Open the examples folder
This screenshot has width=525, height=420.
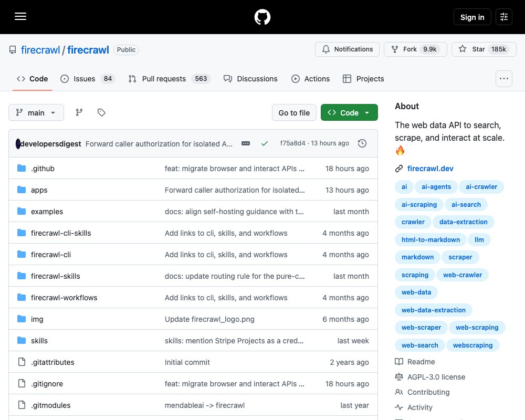tap(47, 212)
